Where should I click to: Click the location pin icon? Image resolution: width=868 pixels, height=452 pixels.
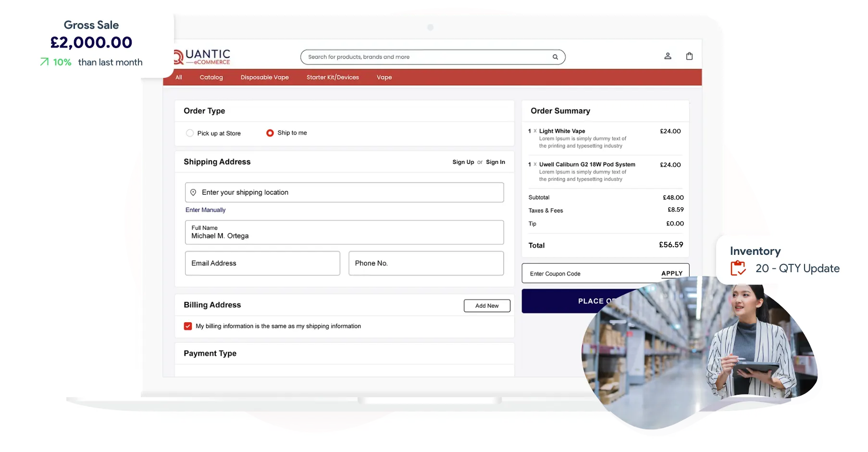tap(193, 192)
